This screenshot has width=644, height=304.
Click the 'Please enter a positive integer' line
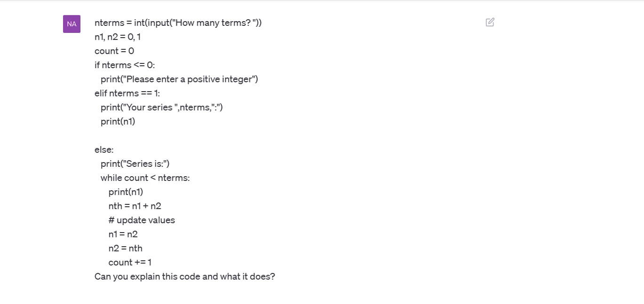coord(179,79)
